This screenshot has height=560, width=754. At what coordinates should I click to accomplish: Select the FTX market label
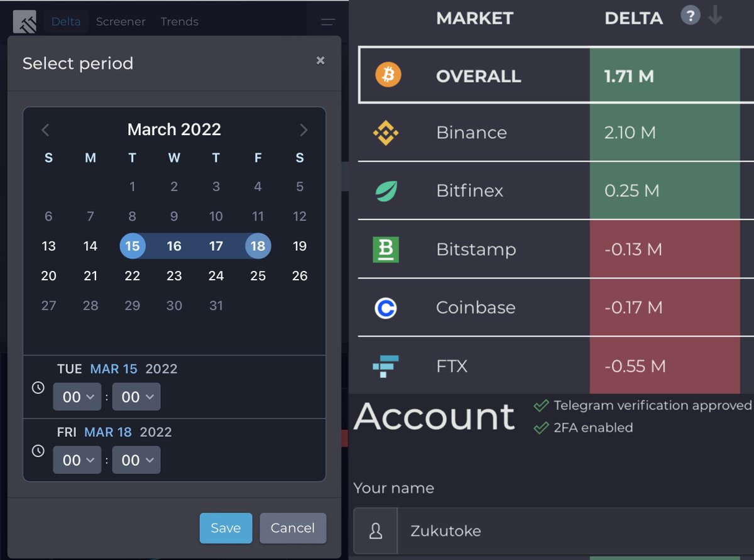click(x=452, y=366)
